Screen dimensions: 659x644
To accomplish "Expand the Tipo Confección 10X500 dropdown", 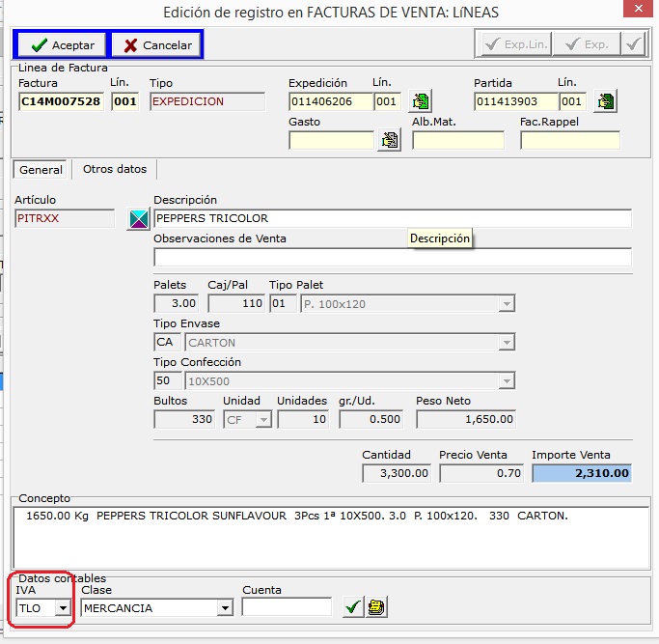I will click(506, 381).
